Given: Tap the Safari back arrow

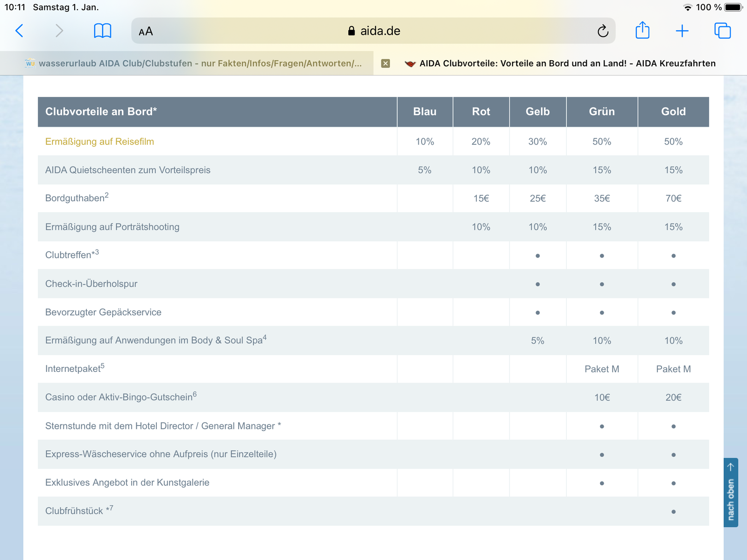Looking at the screenshot, I should (x=19, y=31).
